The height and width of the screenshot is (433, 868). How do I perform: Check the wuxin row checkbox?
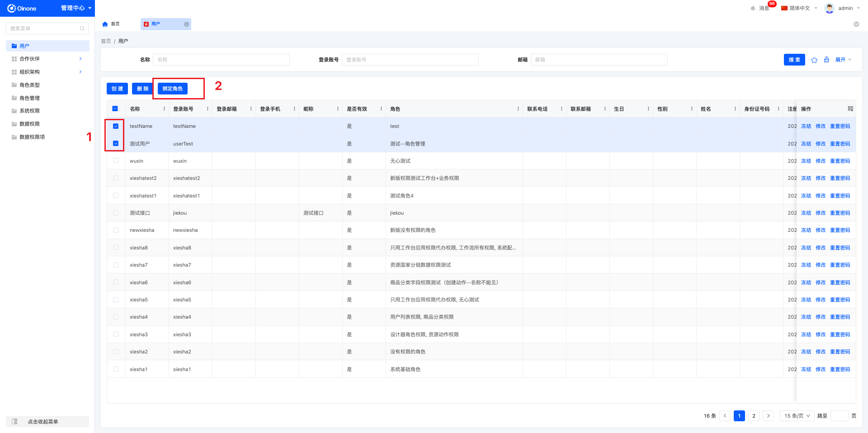116,160
